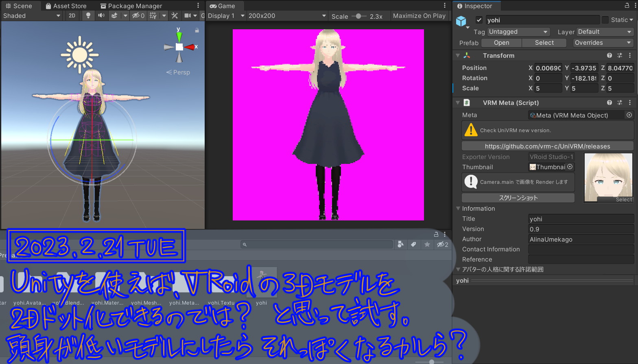Image resolution: width=638 pixels, height=364 pixels.
Task: Adjust the Game view Scale slider
Action: tap(358, 16)
